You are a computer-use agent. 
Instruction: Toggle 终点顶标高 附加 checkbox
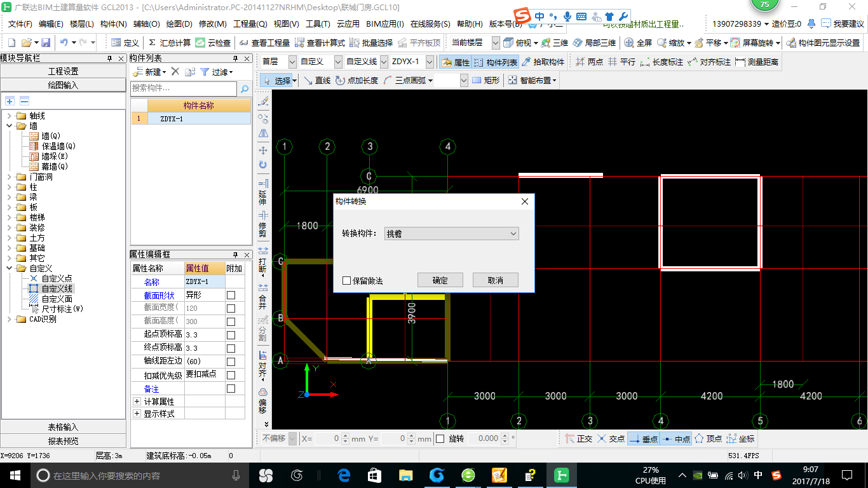tap(231, 348)
